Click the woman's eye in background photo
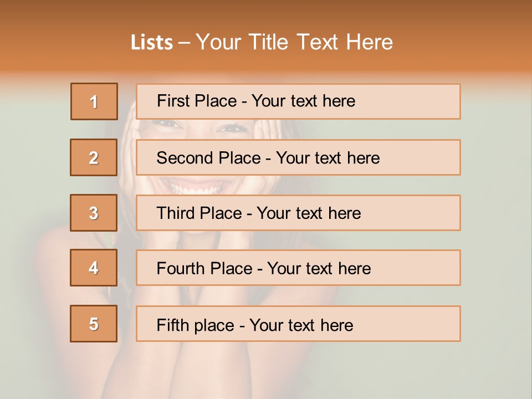Screen dimensions: 532x399 tap(232, 128)
